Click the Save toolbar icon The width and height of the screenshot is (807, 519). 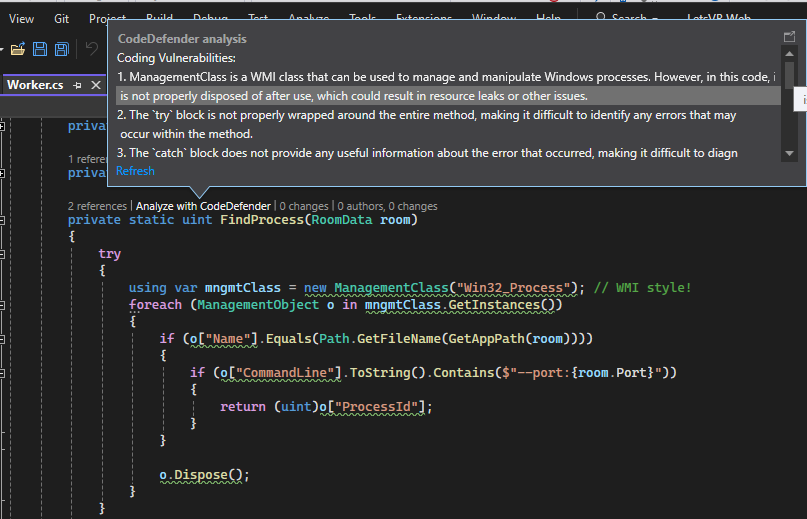pyautogui.click(x=40, y=49)
